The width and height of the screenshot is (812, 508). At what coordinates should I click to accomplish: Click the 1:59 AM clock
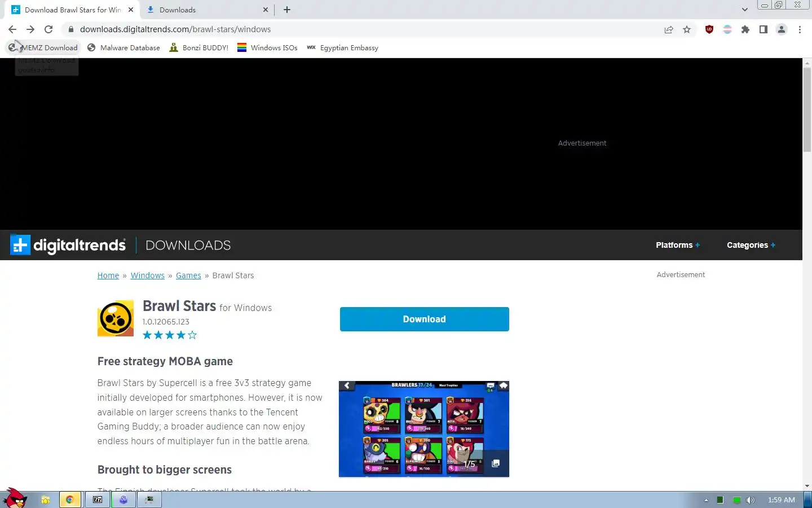point(782,500)
